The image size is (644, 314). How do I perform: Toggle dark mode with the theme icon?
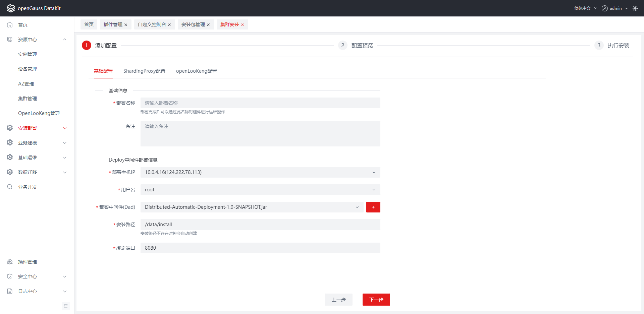click(635, 8)
